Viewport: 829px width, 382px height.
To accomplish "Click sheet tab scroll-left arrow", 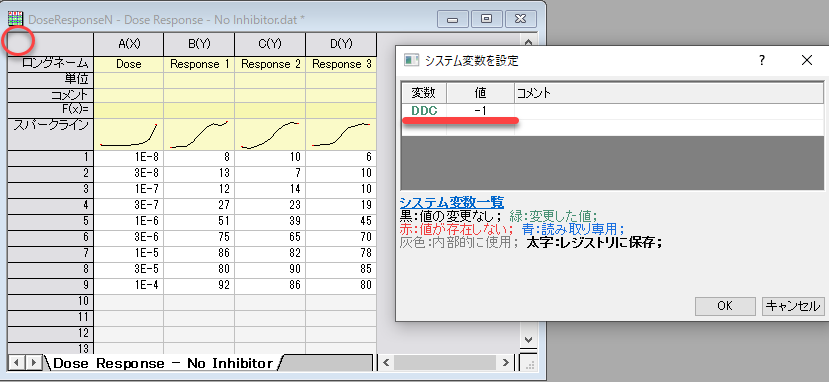I will coord(17,363).
